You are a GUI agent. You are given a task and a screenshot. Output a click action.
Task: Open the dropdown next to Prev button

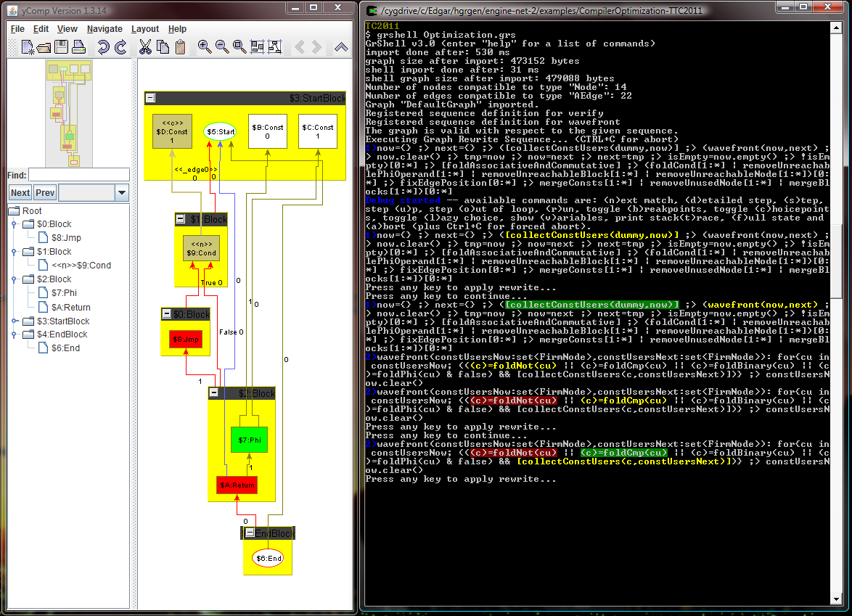click(x=121, y=193)
